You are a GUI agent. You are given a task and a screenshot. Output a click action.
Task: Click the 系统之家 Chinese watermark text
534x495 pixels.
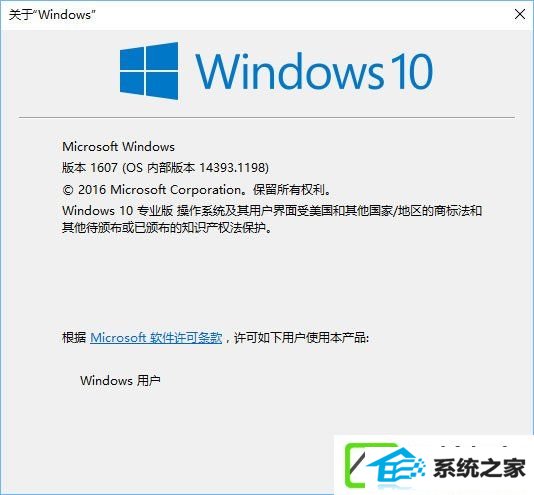tap(480, 468)
